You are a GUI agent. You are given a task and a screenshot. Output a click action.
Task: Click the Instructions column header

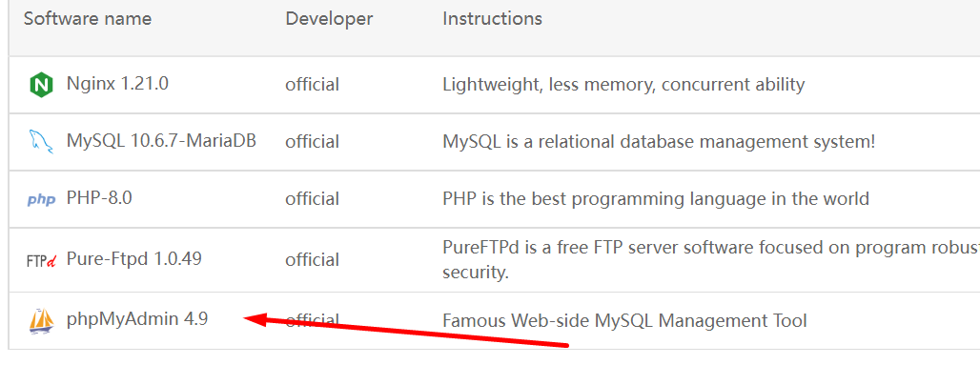[x=492, y=18]
